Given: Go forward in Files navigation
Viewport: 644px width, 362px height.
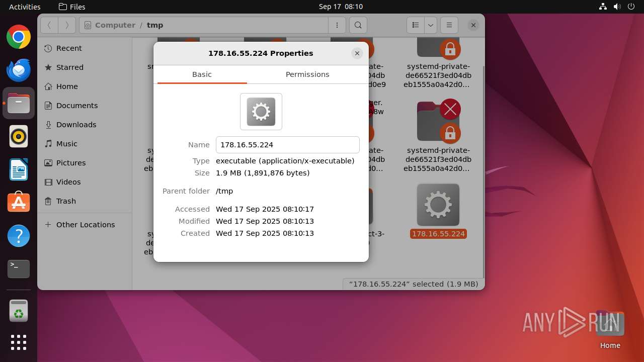Looking at the screenshot, I should click(x=67, y=25).
